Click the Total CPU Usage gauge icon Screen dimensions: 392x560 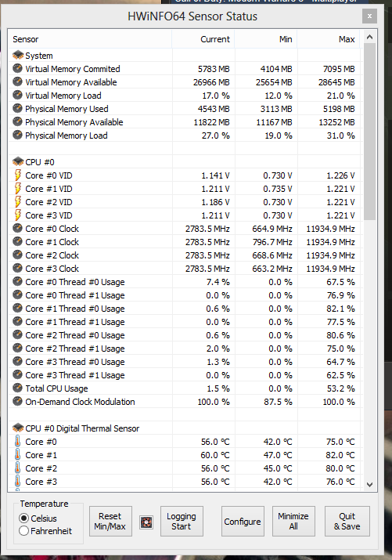point(17,388)
